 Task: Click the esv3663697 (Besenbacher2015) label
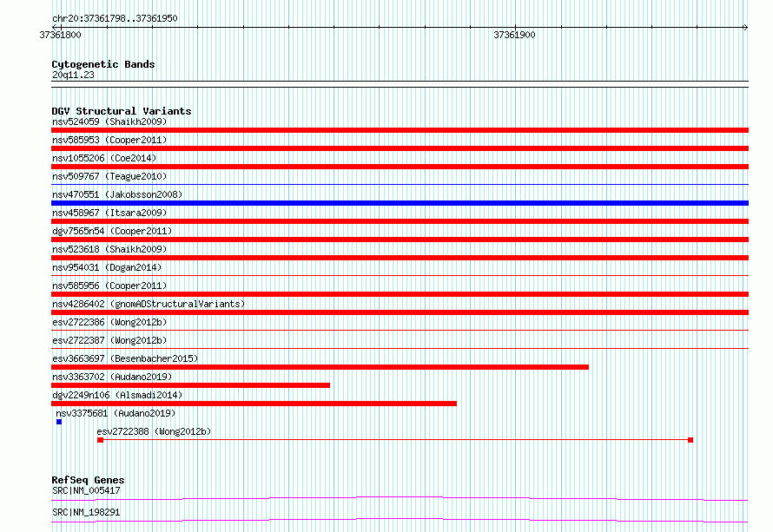[125, 358]
